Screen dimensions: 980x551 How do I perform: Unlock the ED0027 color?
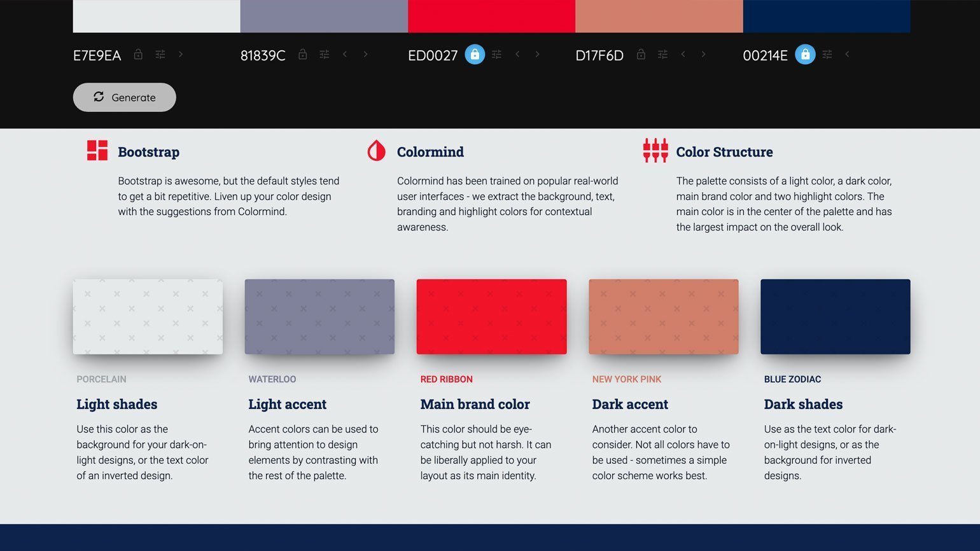pyautogui.click(x=475, y=55)
